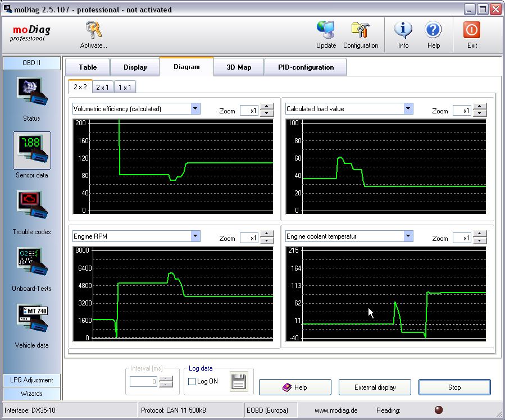
Task: Switch to the PID-configuration tab
Action: tap(306, 67)
